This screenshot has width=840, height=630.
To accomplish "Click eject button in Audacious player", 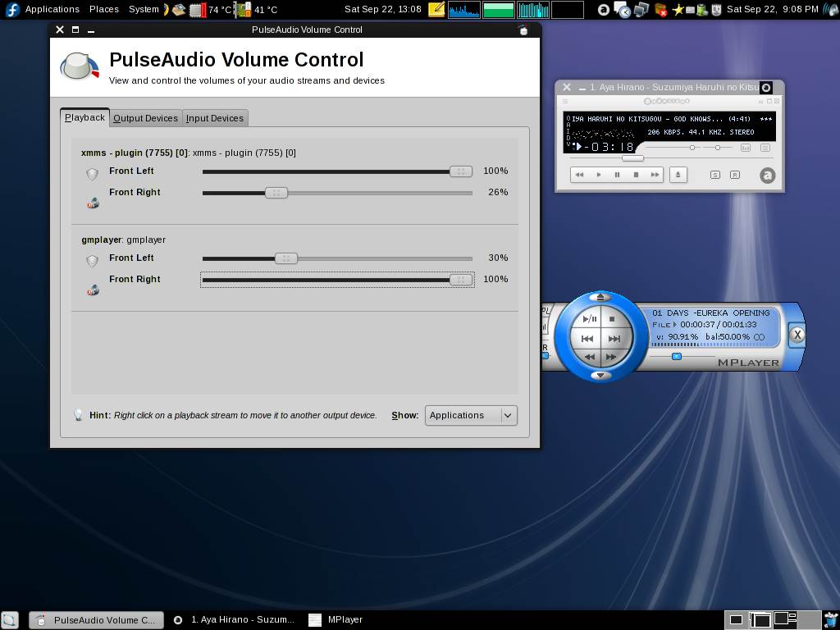I will pyautogui.click(x=678, y=175).
